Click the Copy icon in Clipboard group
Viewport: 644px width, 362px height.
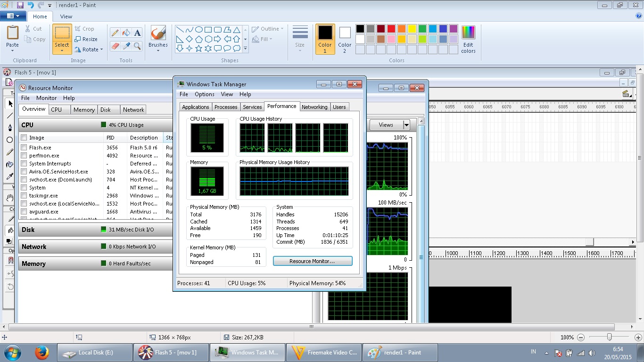[x=28, y=39]
